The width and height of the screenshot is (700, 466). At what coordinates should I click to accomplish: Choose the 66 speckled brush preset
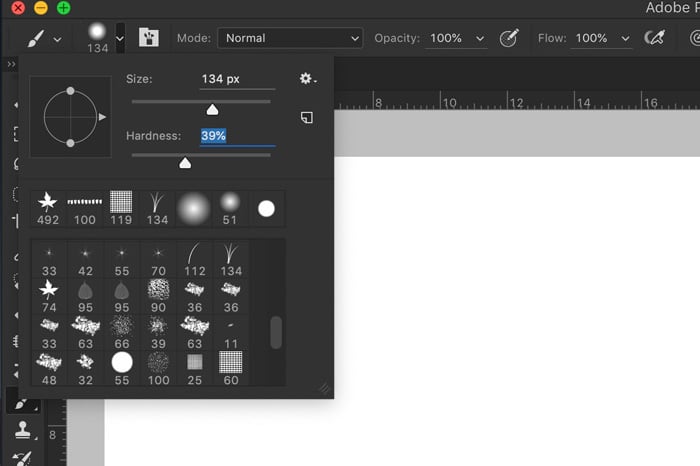tap(121, 333)
